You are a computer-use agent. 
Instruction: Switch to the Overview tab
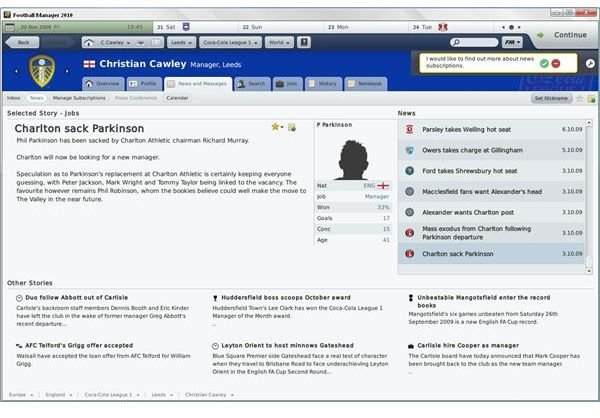click(103, 84)
